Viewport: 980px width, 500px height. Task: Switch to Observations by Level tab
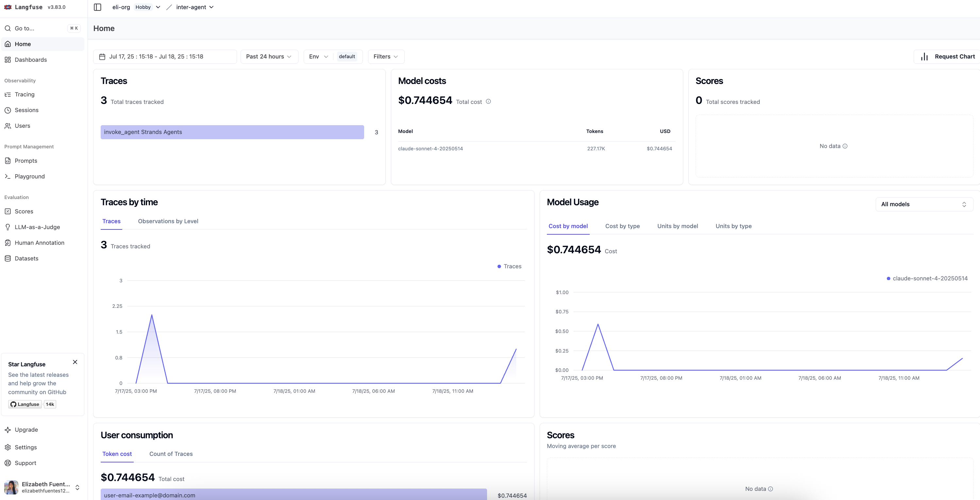point(168,221)
